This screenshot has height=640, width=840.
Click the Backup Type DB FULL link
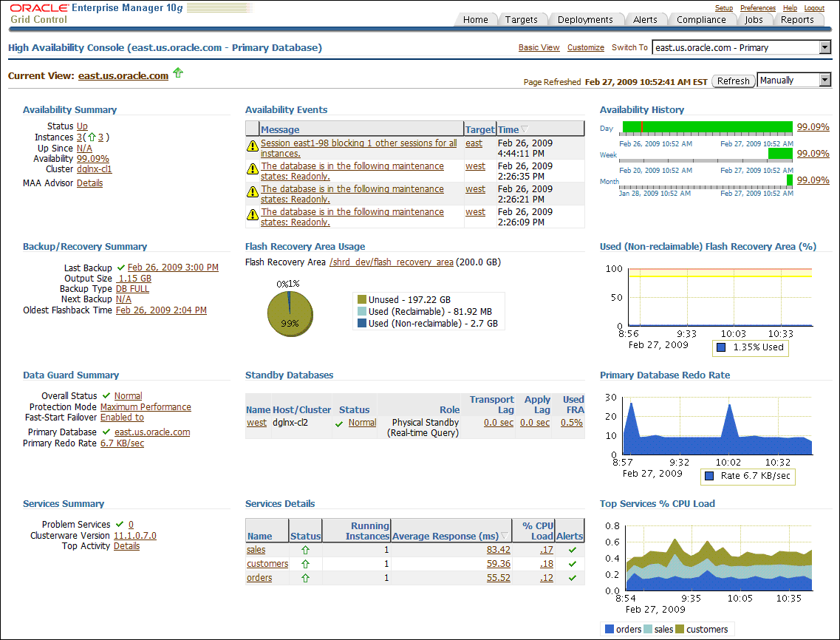pos(132,288)
